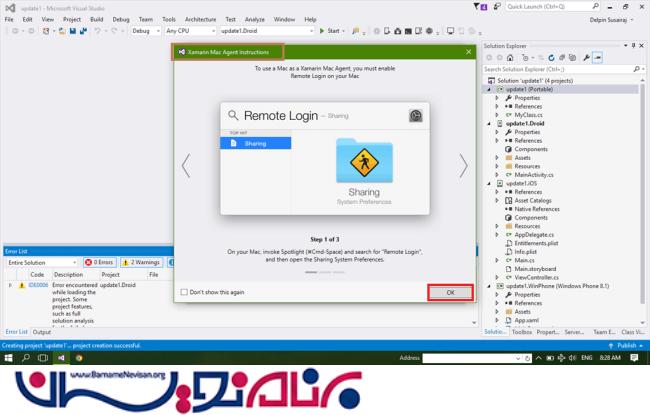650x415 pixels.
Task: Click the feedback icon beside Quick Launch
Action: coord(497,7)
